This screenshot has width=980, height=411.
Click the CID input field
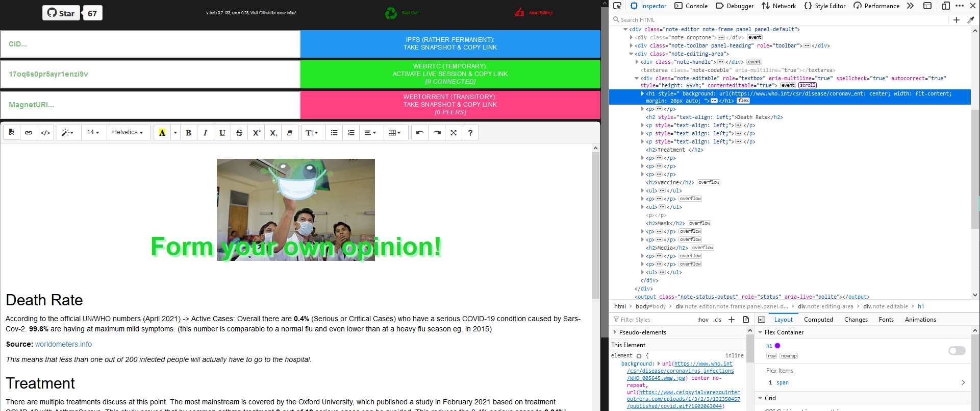coord(150,44)
